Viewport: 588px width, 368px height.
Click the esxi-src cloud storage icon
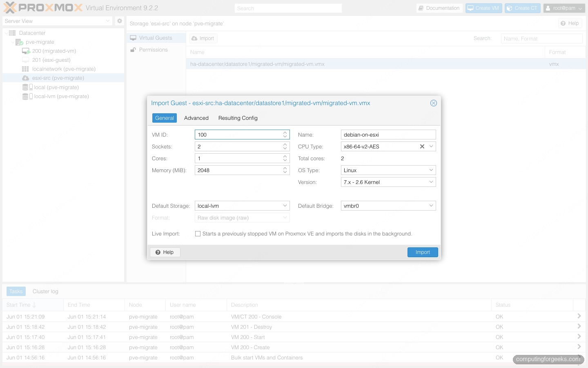coord(26,78)
